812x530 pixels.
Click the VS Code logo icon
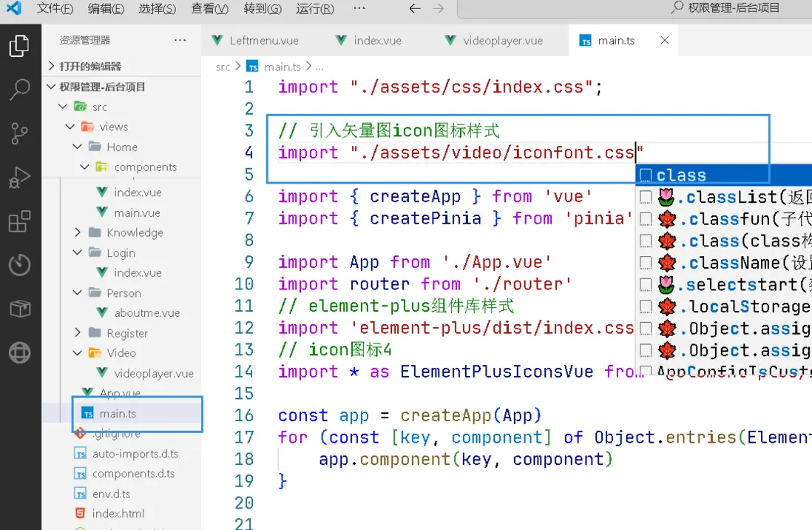[14, 9]
